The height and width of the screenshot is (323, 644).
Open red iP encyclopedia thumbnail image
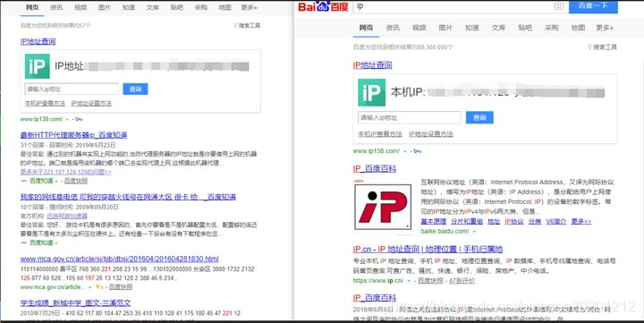click(x=383, y=207)
